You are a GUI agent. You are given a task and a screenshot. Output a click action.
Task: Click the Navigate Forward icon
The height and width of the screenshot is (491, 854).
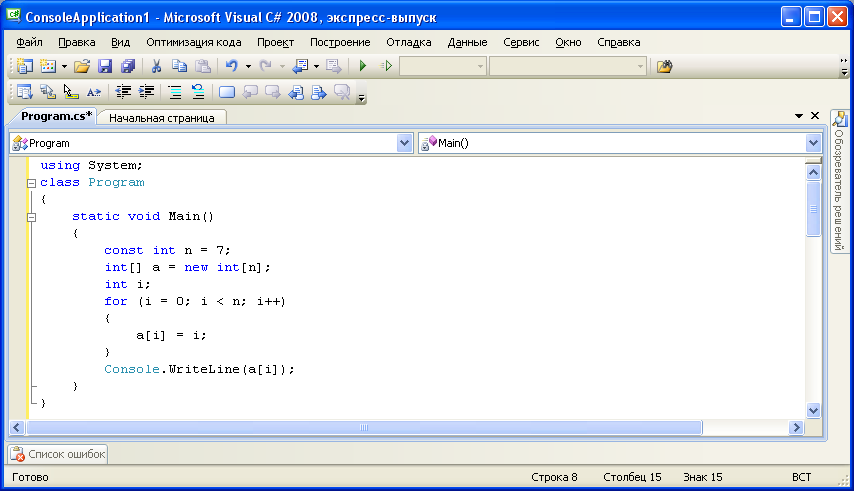(333, 66)
